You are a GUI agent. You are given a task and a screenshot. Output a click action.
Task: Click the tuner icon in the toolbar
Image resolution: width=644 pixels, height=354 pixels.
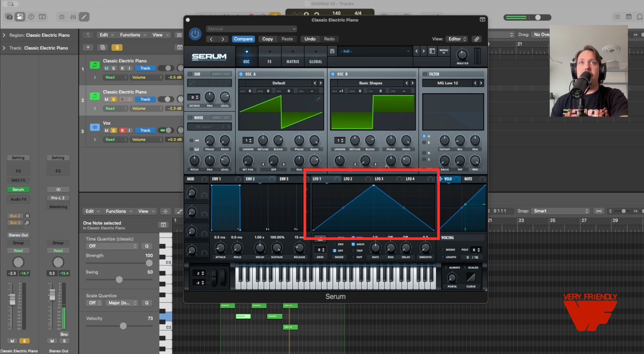[62, 16]
